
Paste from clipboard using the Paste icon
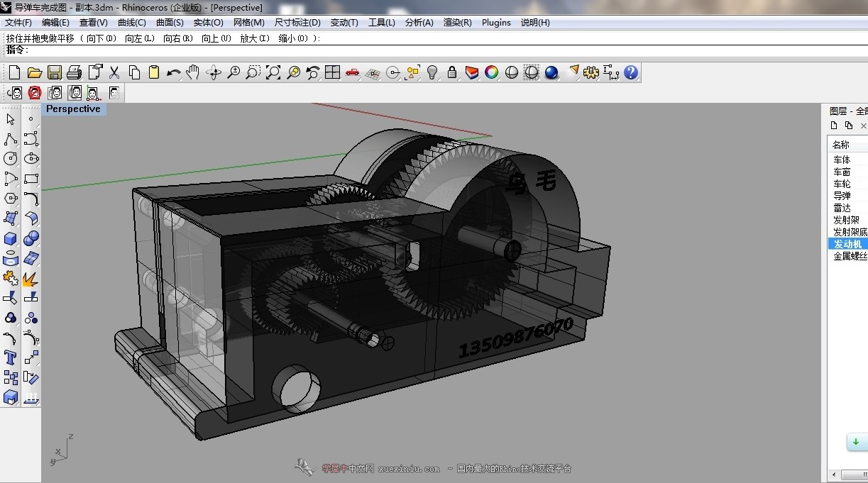click(x=153, y=72)
